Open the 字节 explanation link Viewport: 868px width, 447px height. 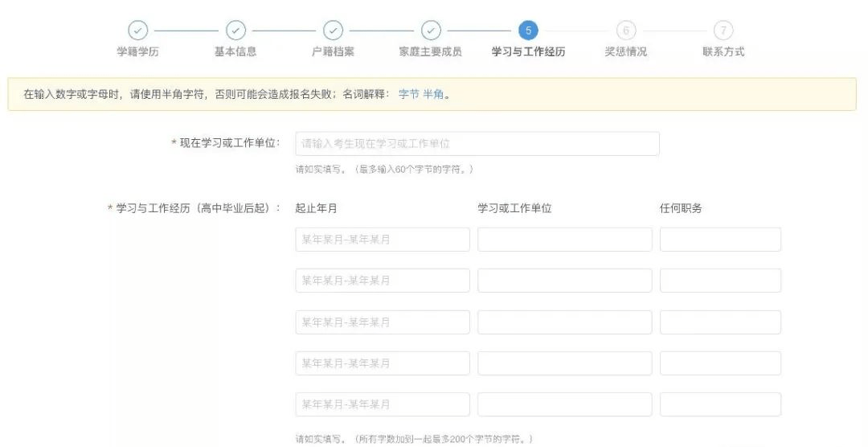pos(409,94)
